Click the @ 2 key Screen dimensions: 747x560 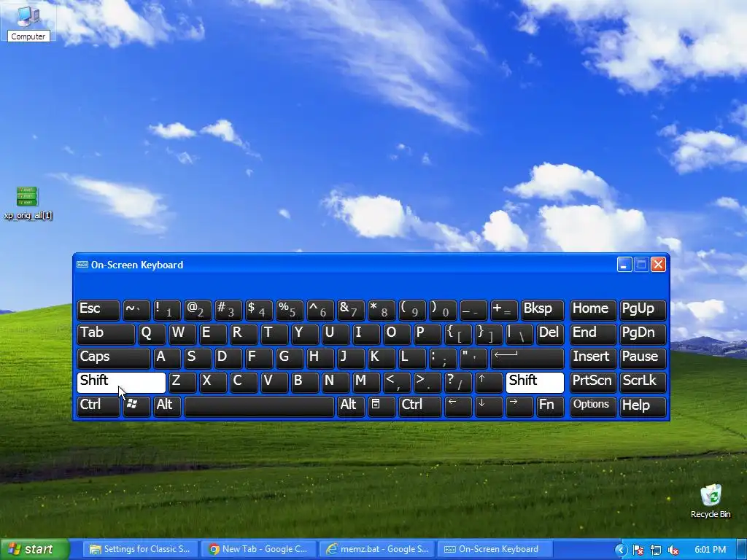tap(198, 310)
